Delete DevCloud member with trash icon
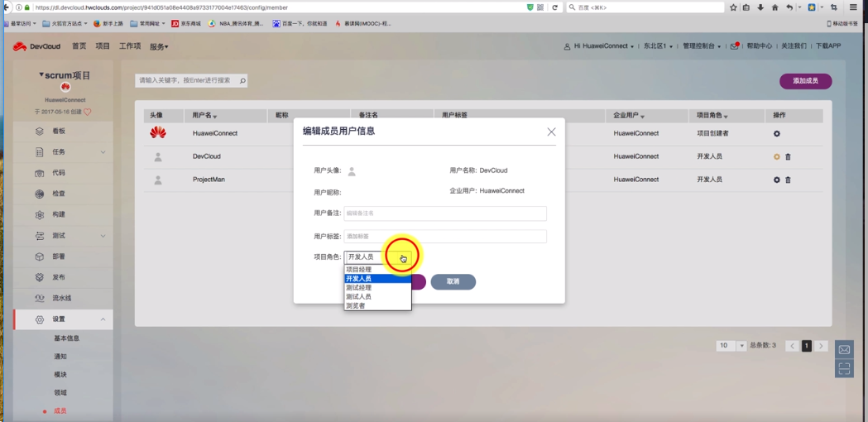 tap(789, 156)
